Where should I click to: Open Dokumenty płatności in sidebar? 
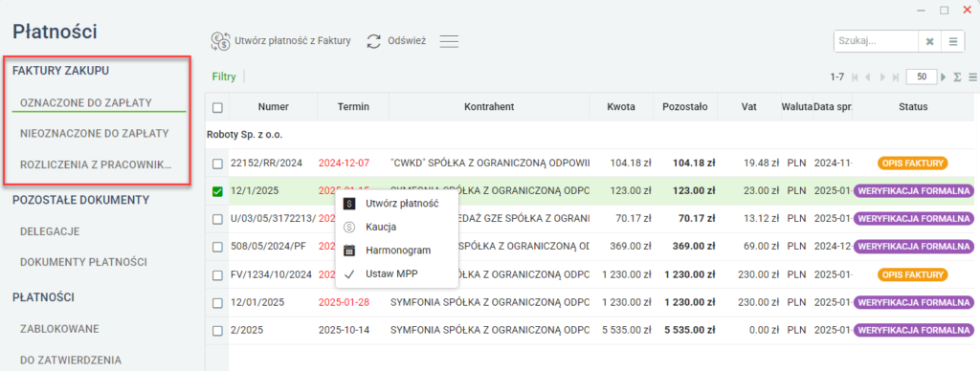(x=83, y=262)
